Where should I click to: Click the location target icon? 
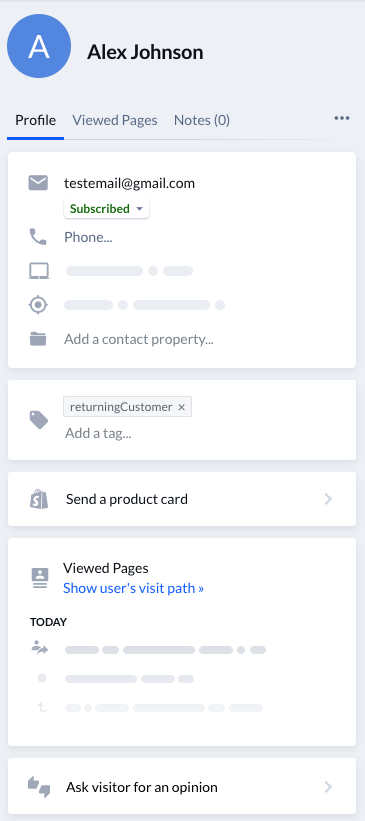pos(38,305)
